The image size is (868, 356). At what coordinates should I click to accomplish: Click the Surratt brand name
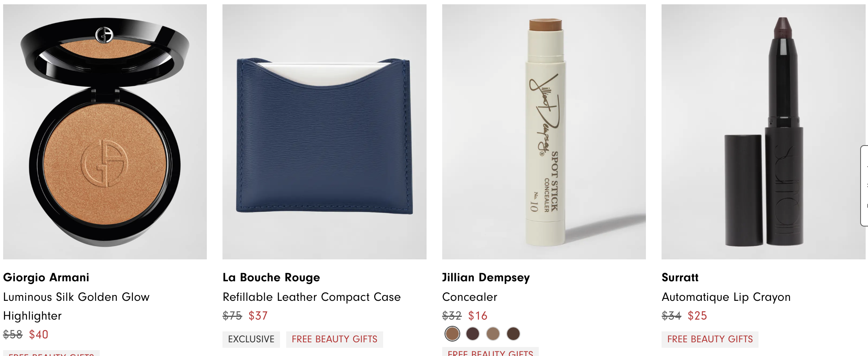[680, 277]
